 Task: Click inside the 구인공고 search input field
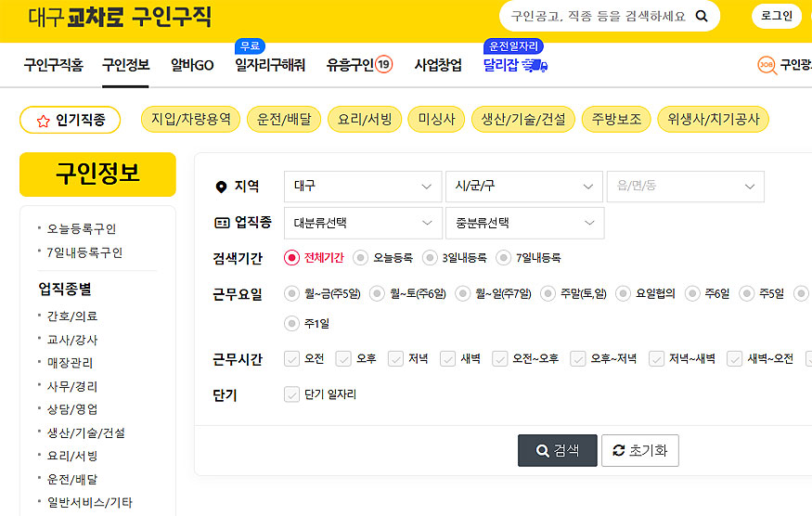598,16
